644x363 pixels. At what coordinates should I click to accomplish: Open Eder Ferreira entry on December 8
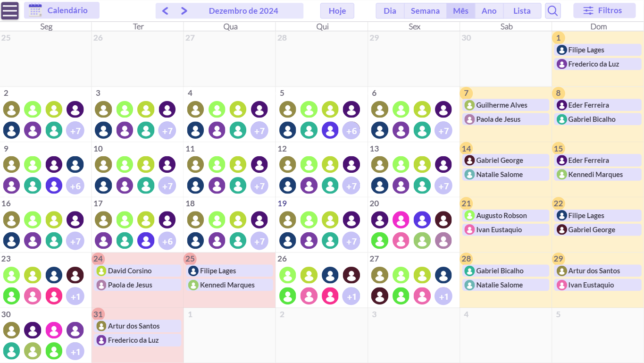598,105
